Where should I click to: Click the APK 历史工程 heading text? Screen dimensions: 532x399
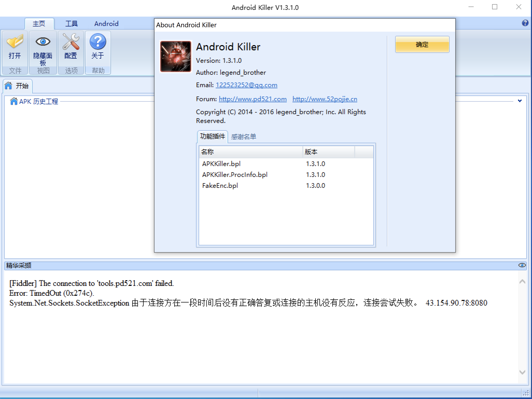tap(39, 101)
